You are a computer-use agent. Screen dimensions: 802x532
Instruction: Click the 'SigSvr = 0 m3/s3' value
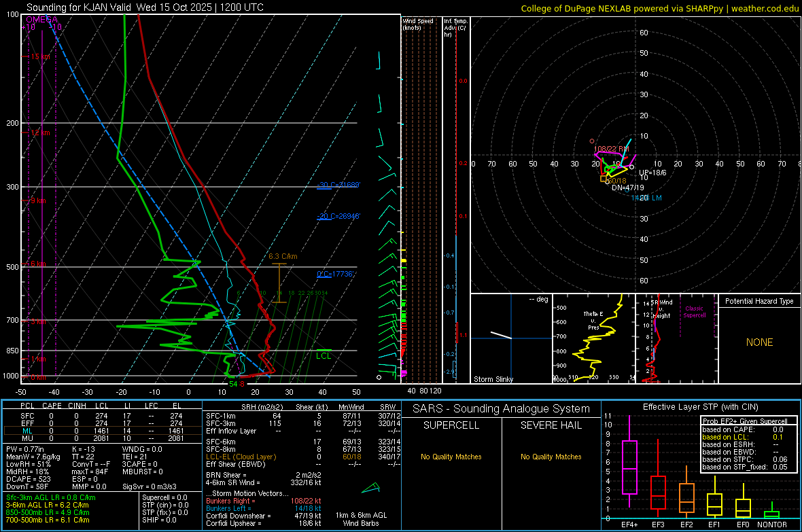pos(150,487)
